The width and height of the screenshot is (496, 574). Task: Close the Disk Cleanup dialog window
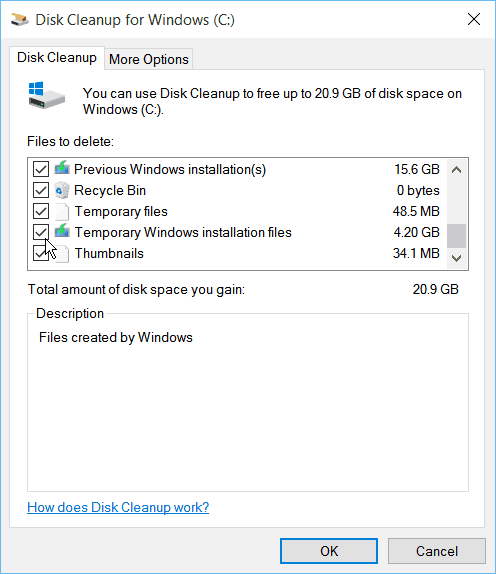[474, 19]
